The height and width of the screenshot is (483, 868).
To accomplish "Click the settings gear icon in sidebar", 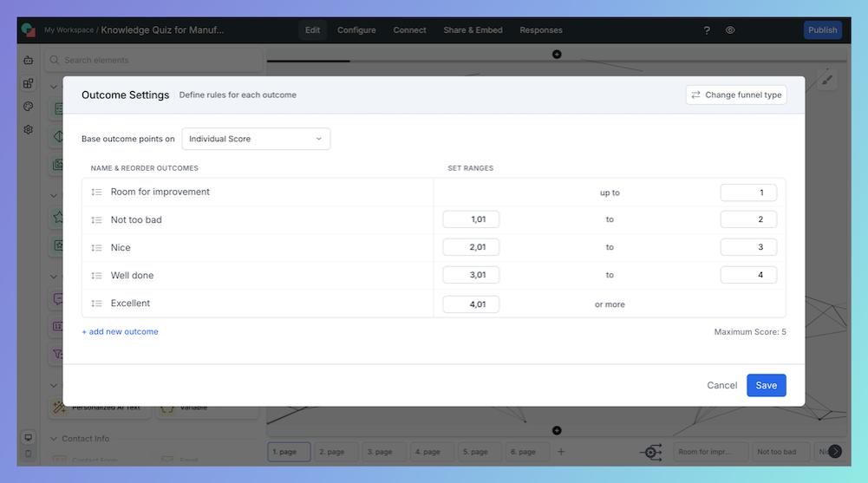I will click(28, 129).
